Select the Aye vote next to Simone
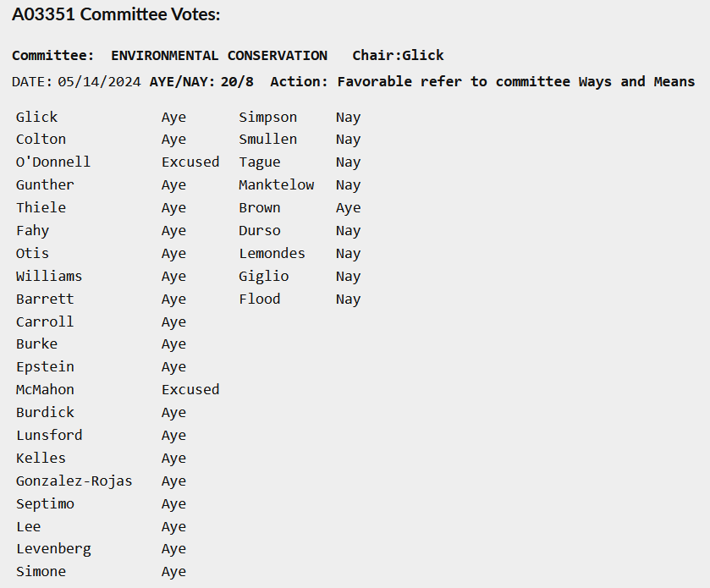710x588 pixels. click(x=173, y=572)
